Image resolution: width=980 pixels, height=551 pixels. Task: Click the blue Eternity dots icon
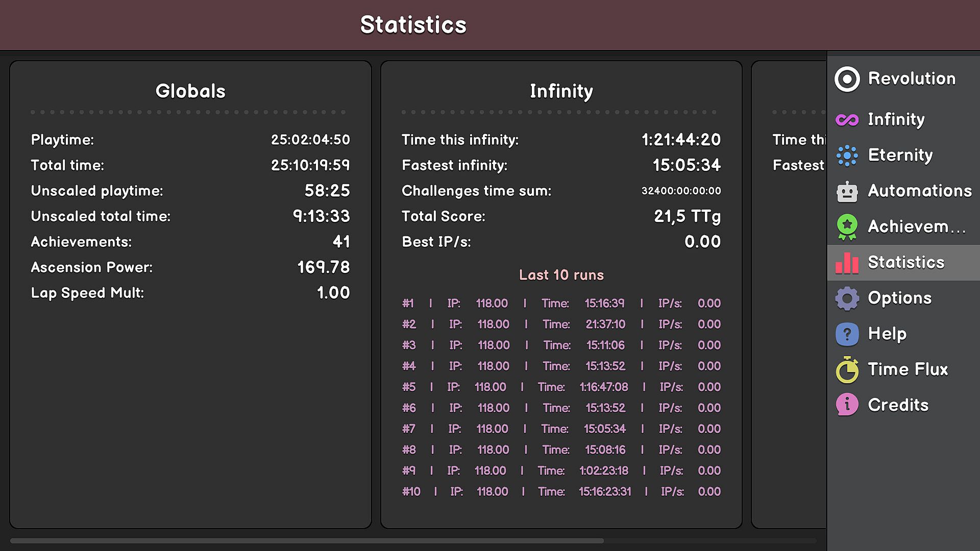tap(847, 156)
